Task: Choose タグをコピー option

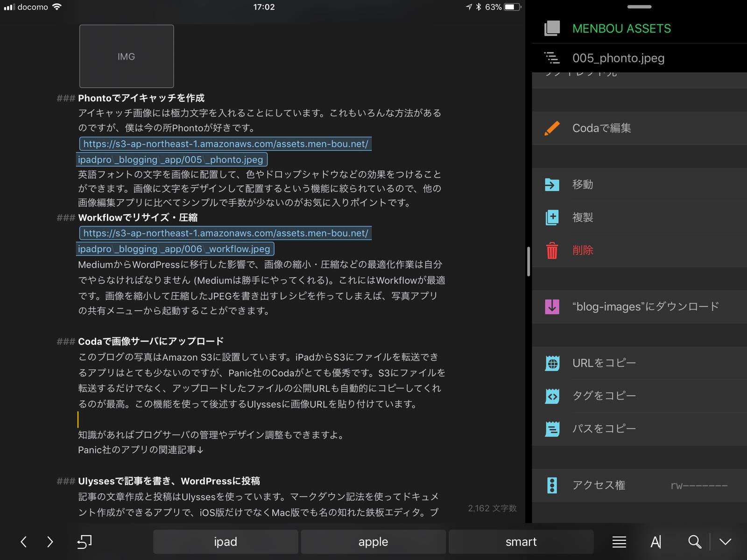Action: point(640,396)
